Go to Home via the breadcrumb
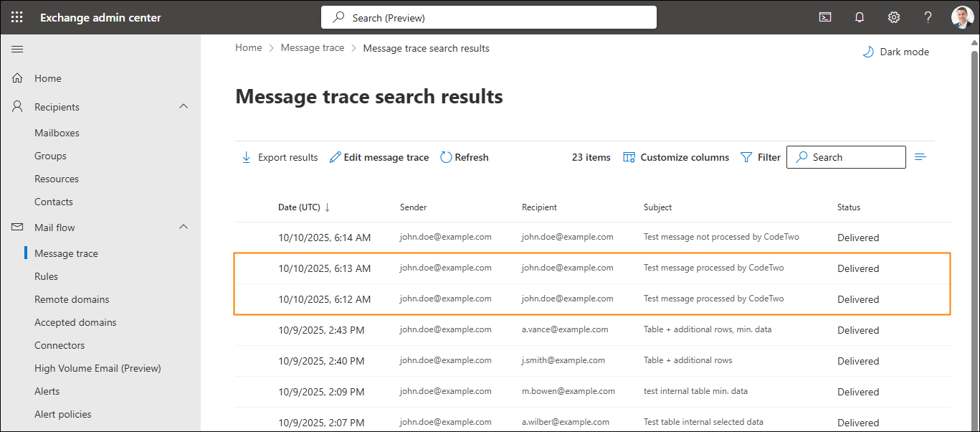This screenshot has height=432, width=980. [x=248, y=47]
